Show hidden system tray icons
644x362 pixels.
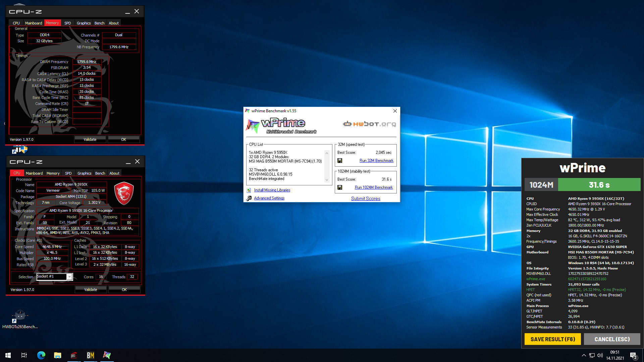click(584, 355)
